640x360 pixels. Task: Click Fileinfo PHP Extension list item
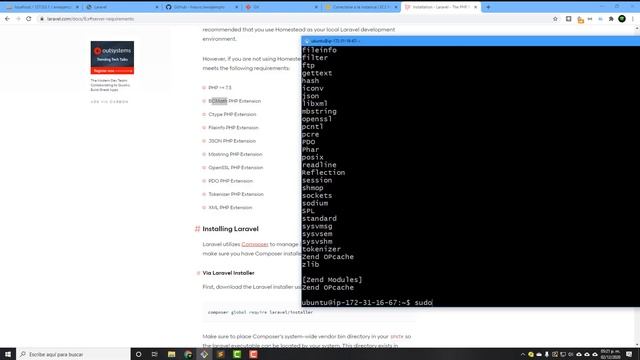(x=233, y=128)
